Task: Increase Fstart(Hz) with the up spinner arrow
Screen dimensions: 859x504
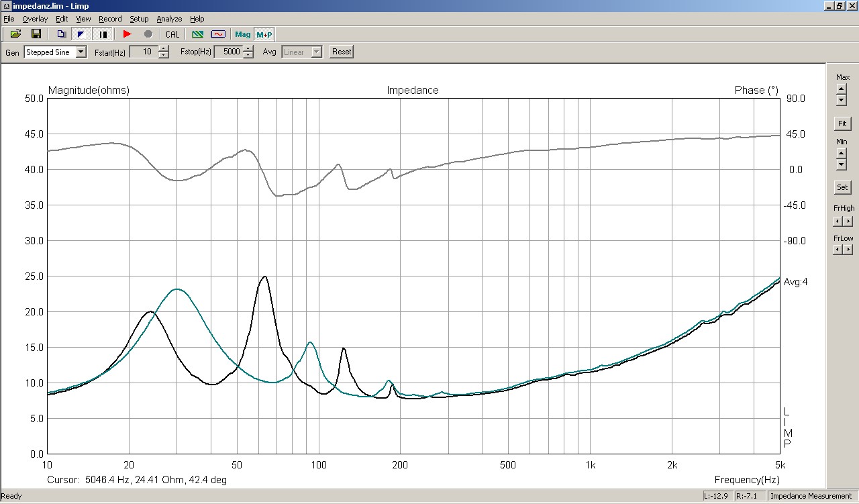Action: click(164, 48)
